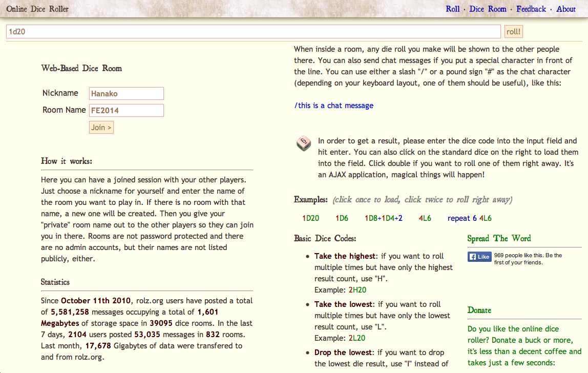The image size is (588, 373).
Task: Open the Dice Room page
Action: tap(488, 9)
